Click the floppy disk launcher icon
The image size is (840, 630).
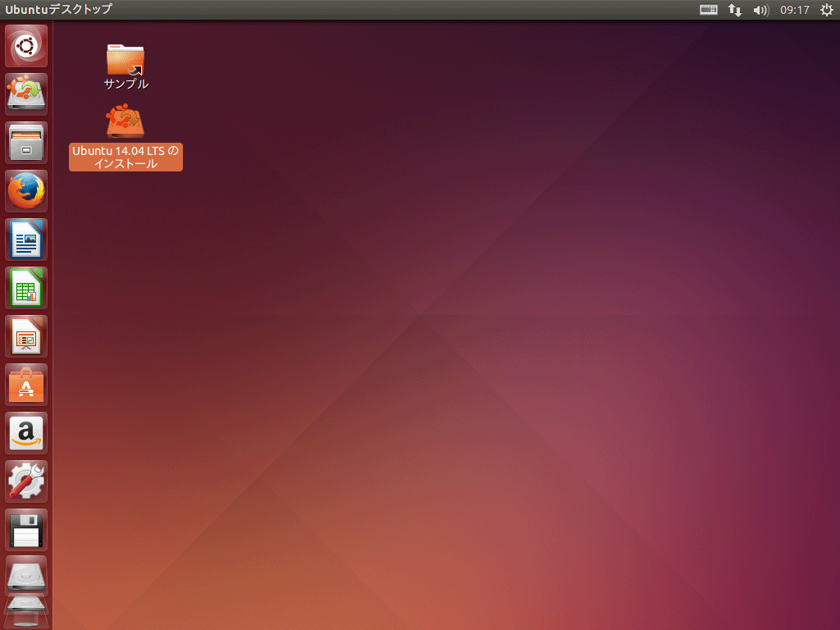pyautogui.click(x=26, y=530)
